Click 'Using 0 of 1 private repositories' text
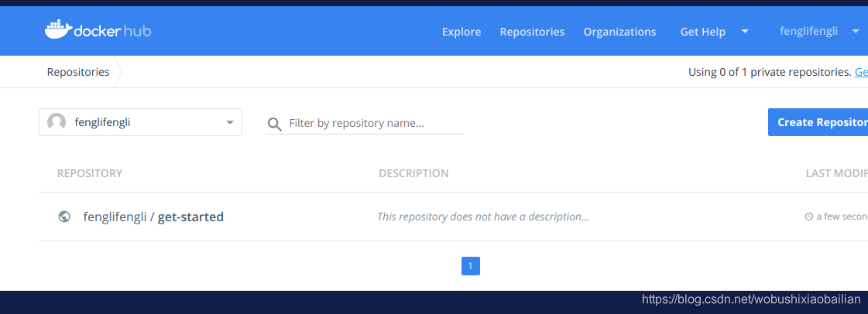Screen dimensions: 868x314 click(770, 72)
